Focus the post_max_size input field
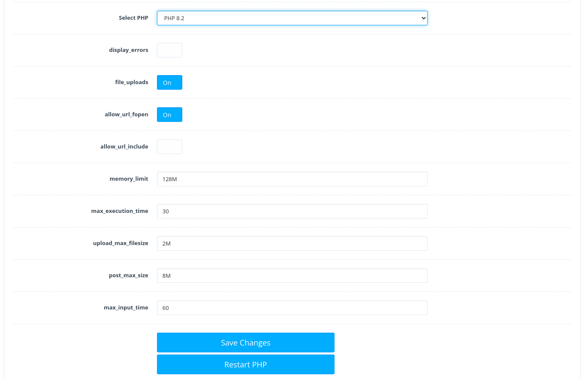This screenshot has width=588, height=379. coord(292,276)
